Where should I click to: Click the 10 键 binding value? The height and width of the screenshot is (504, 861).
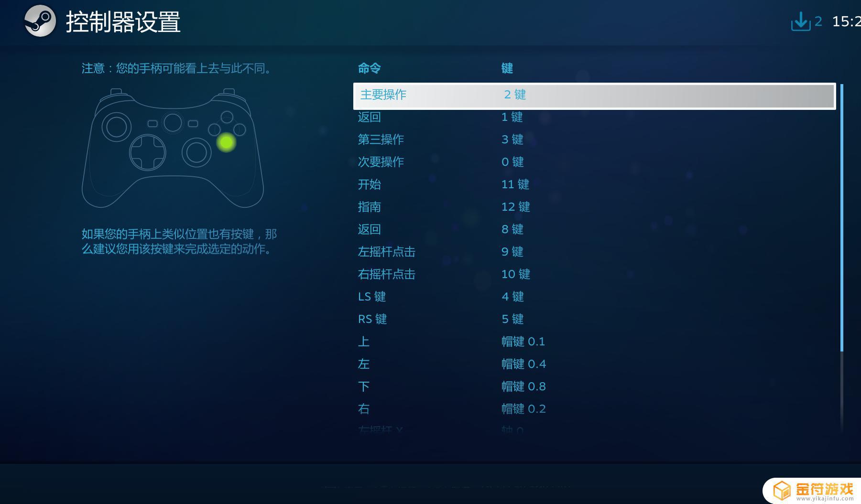click(516, 274)
